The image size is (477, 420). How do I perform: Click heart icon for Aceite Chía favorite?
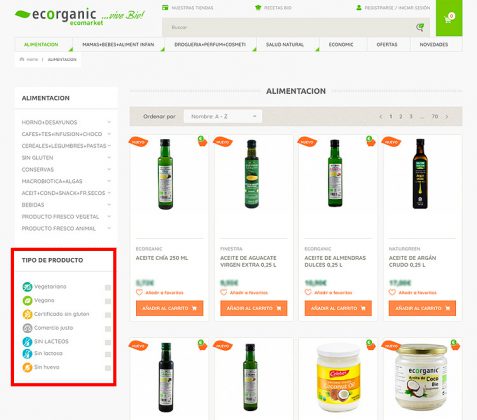139,292
